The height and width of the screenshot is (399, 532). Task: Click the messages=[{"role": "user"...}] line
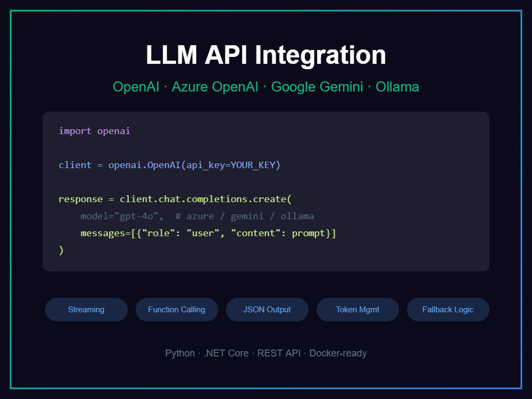pos(209,233)
